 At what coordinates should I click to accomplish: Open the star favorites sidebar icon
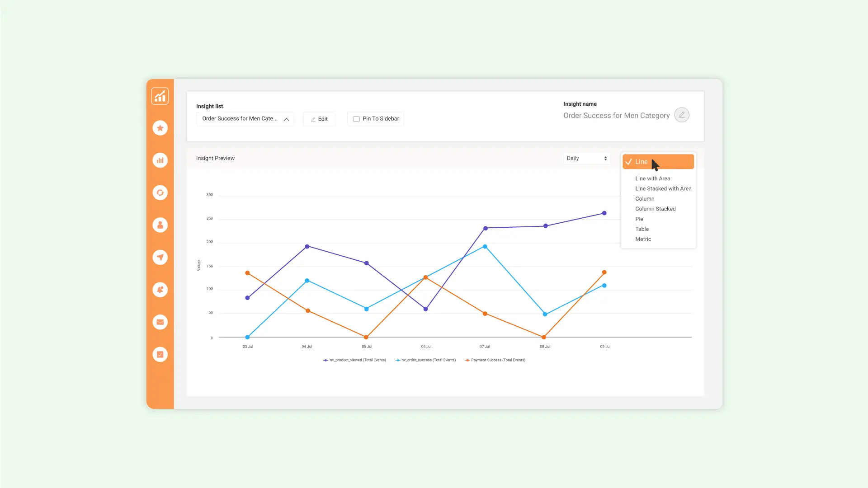tap(160, 128)
